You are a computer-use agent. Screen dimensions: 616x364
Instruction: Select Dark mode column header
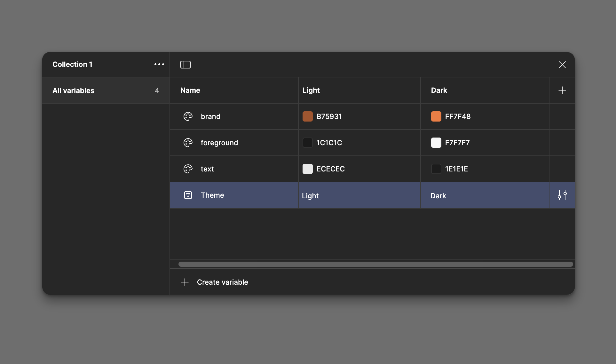438,90
